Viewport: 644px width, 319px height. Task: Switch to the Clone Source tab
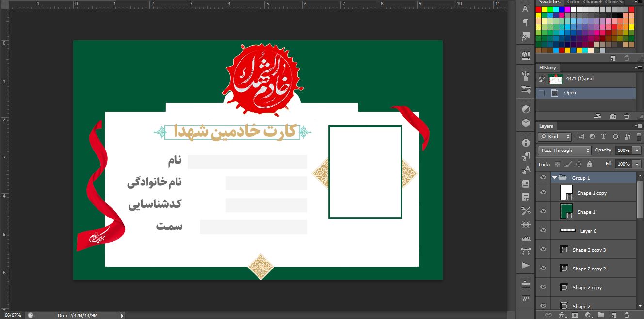[615, 2]
